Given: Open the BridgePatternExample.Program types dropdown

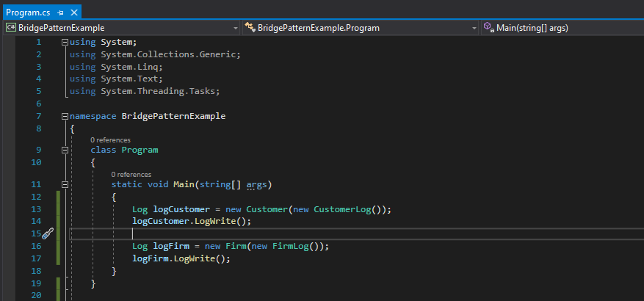Looking at the screenshot, I should click(474, 28).
